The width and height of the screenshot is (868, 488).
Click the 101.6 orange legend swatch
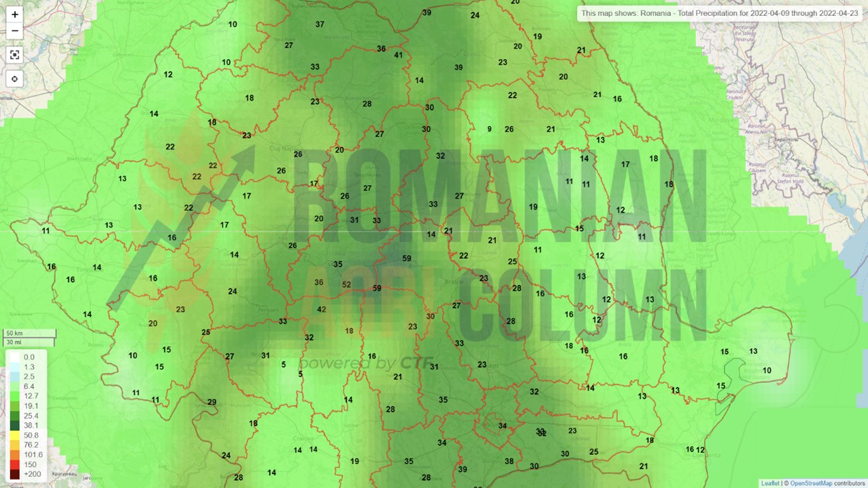click(15, 455)
